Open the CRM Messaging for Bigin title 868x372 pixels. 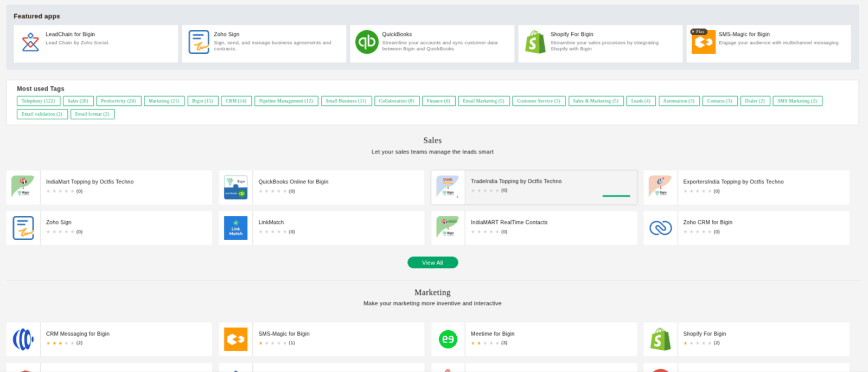point(78,334)
